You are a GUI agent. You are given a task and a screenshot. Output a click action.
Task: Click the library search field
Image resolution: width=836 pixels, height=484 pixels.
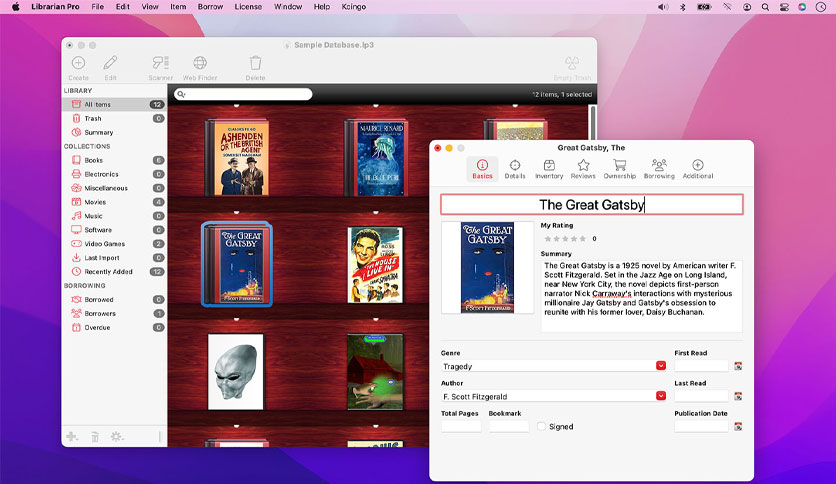click(243, 94)
